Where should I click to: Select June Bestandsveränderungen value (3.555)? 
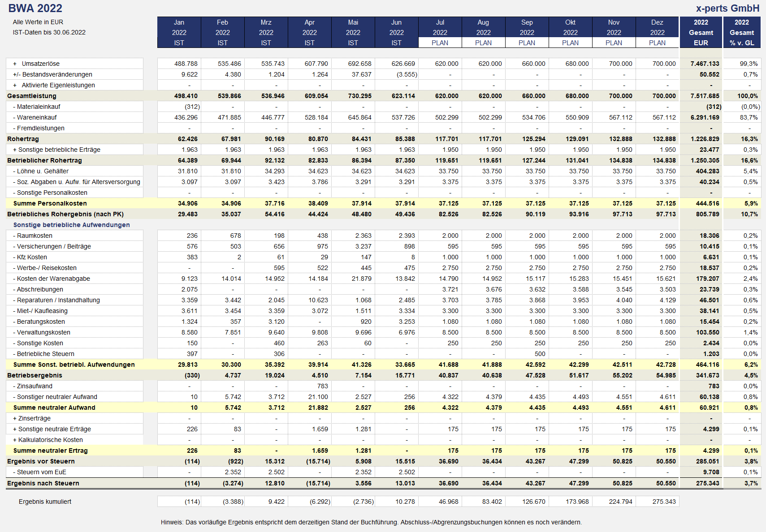[x=407, y=74]
